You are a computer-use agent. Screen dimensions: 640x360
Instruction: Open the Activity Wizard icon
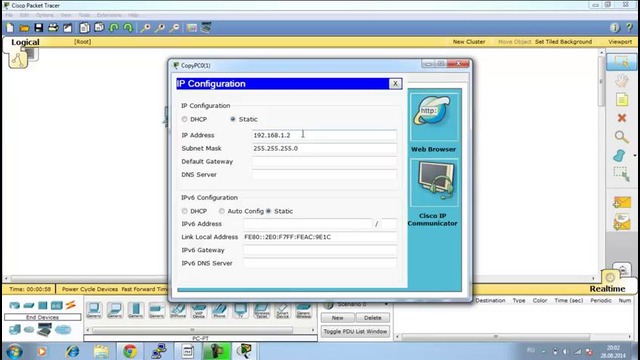(67, 28)
